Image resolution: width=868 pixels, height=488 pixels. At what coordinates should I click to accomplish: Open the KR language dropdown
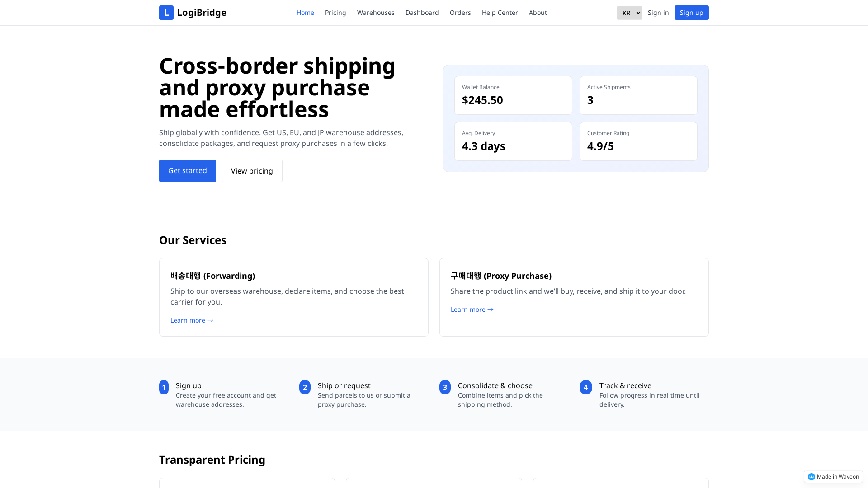pyautogui.click(x=629, y=13)
